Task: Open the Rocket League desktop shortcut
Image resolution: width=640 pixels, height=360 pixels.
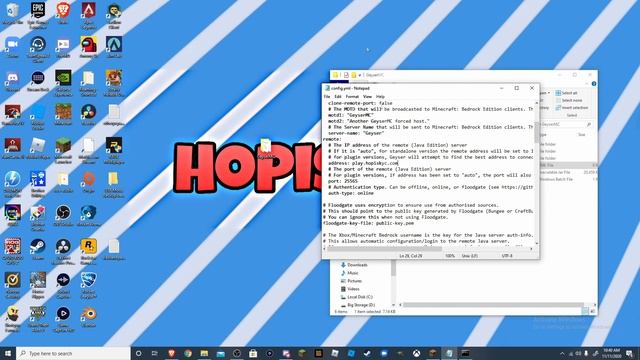Action: 88,284
